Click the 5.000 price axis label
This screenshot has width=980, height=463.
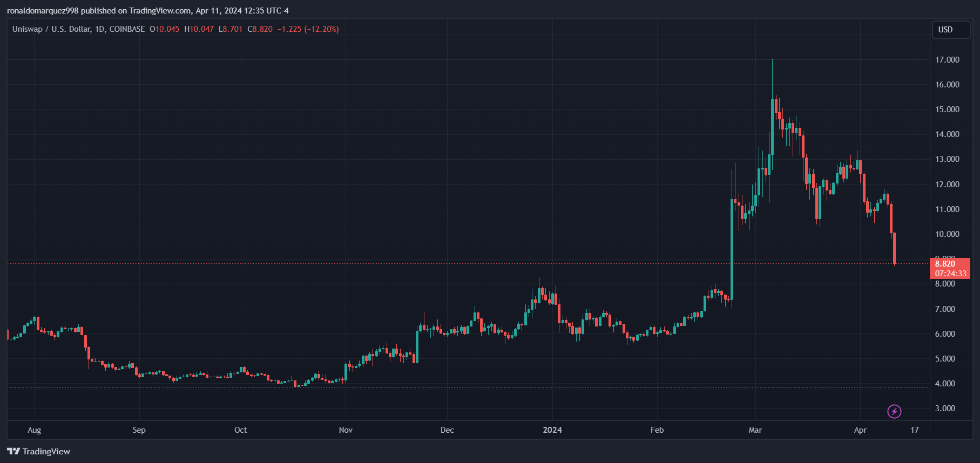tap(945, 359)
